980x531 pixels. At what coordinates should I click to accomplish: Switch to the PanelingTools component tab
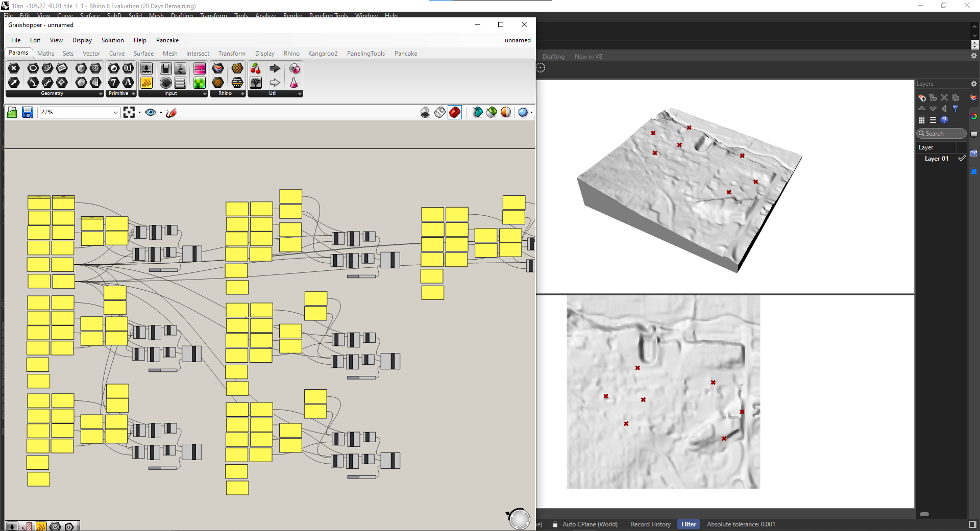366,54
